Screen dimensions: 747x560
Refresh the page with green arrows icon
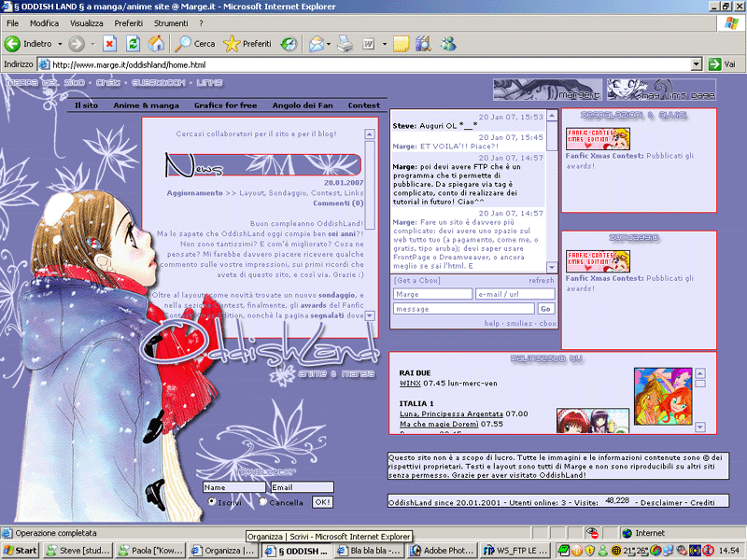click(x=133, y=44)
